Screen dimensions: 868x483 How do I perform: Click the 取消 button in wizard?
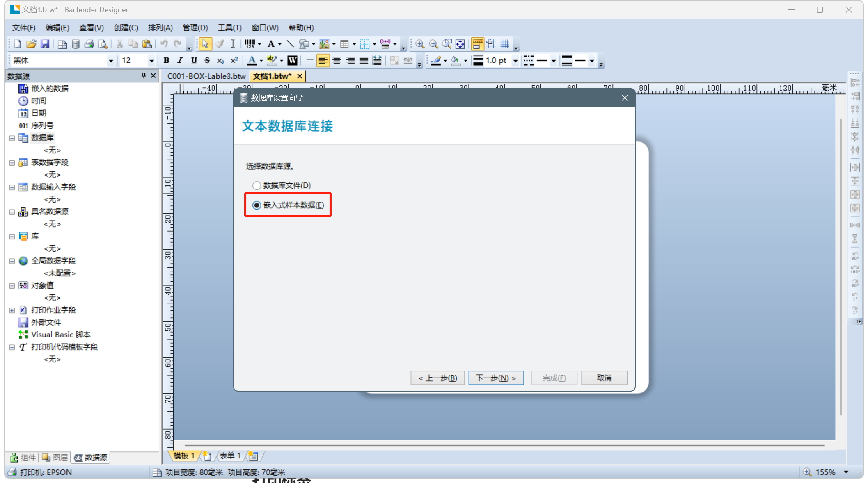point(604,378)
